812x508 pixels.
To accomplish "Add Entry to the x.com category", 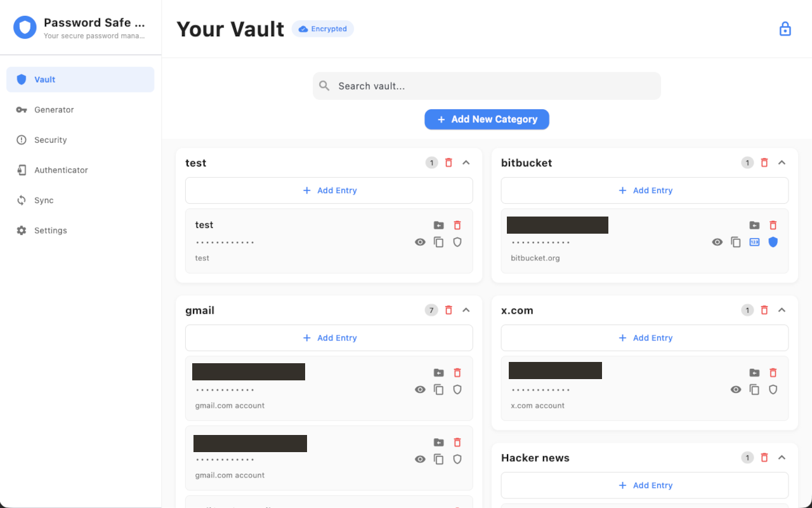I will (x=645, y=338).
